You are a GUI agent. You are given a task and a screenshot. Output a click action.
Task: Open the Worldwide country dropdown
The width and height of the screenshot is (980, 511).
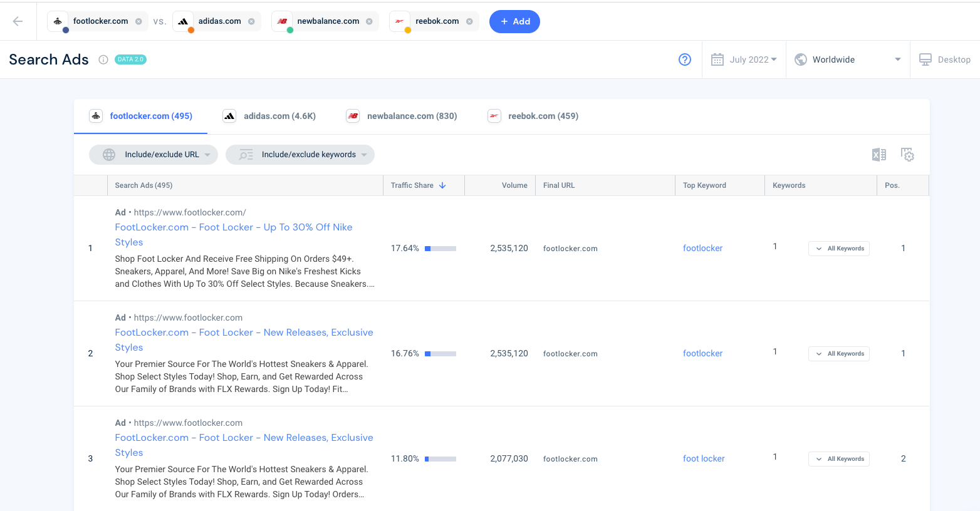pos(848,59)
